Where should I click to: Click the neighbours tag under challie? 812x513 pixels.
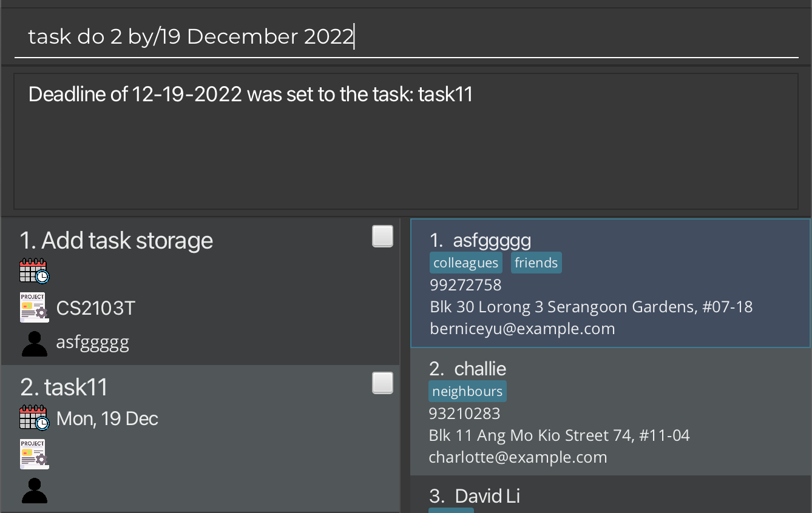467,391
